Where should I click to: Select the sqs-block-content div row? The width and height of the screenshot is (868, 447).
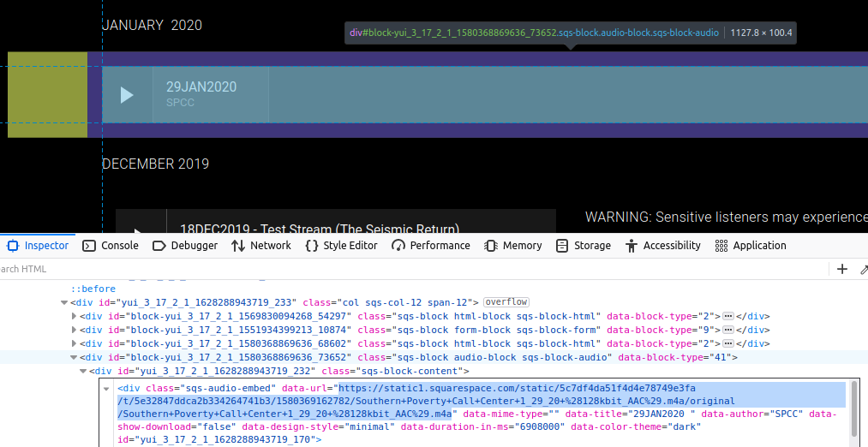pos(434,371)
